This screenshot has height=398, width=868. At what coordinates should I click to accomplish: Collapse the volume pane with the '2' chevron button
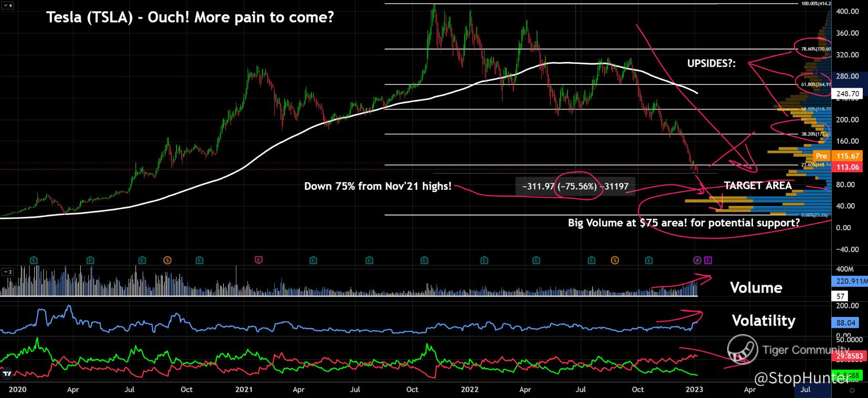point(8,272)
